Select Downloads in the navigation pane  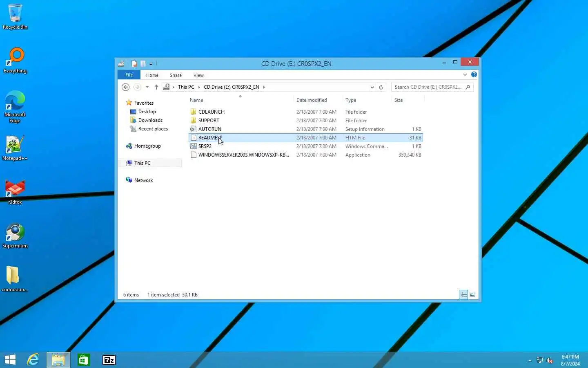[150, 120]
